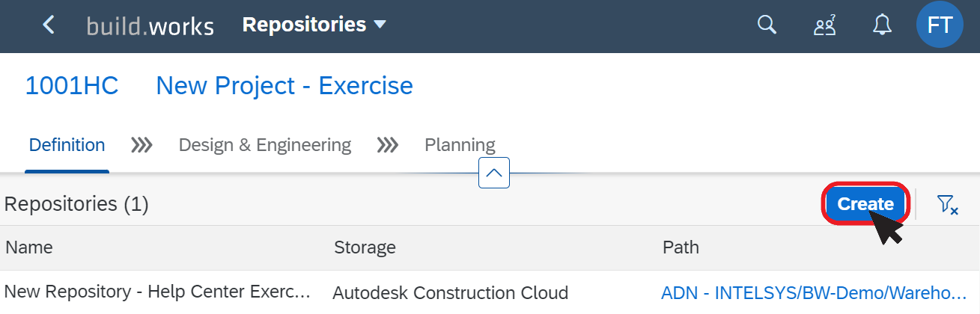Open the user assistance people icon
Screen dimensions: 980x314
[824, 26]
